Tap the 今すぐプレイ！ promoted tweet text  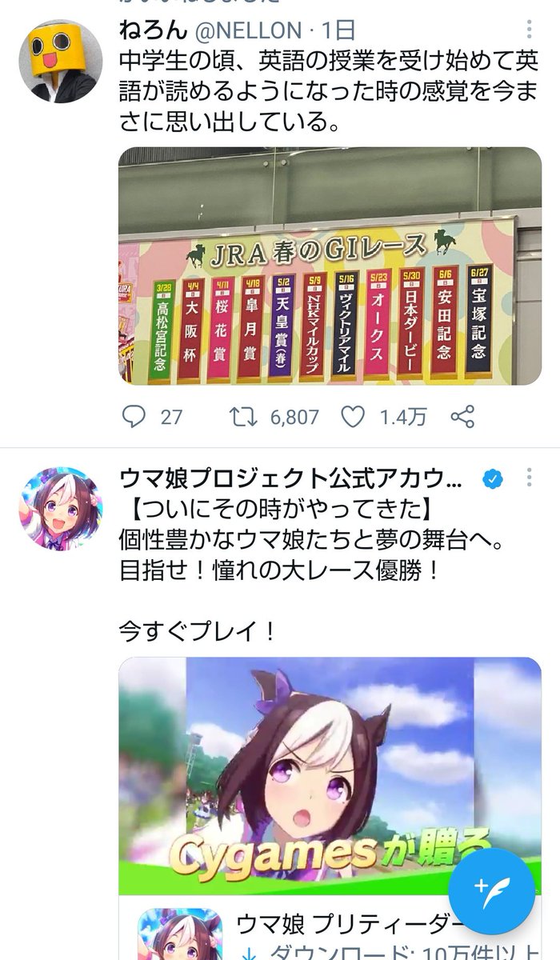198,631
